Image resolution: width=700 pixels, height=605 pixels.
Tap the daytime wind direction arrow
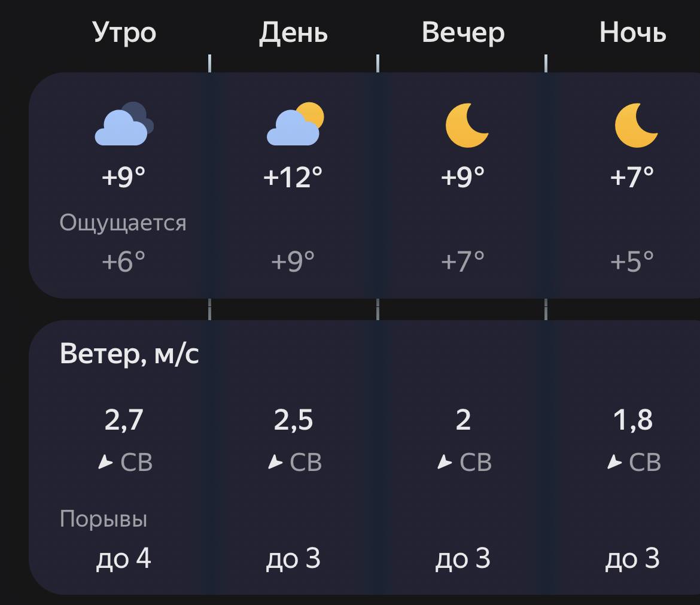pos(275,462)
